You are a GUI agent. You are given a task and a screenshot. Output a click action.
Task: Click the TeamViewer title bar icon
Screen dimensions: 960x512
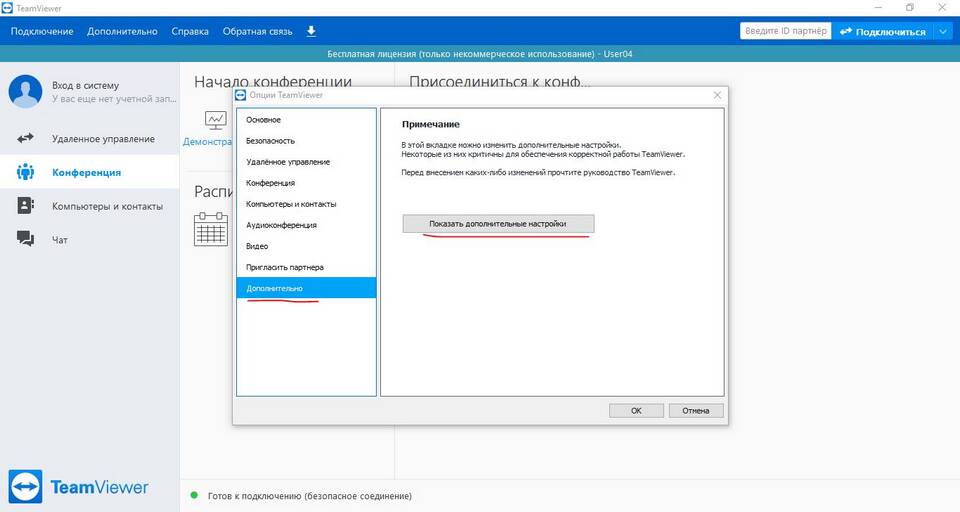click(7, 8)
